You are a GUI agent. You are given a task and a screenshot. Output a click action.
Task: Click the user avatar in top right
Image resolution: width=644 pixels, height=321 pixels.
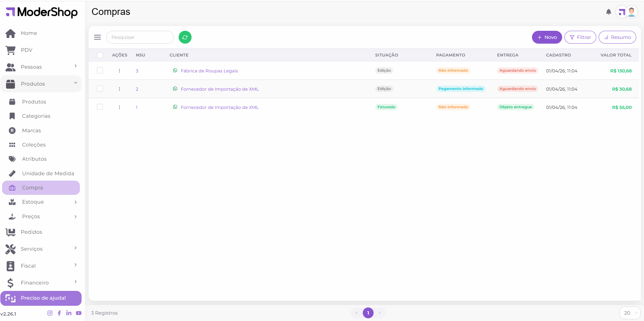[x=631, y=12]
